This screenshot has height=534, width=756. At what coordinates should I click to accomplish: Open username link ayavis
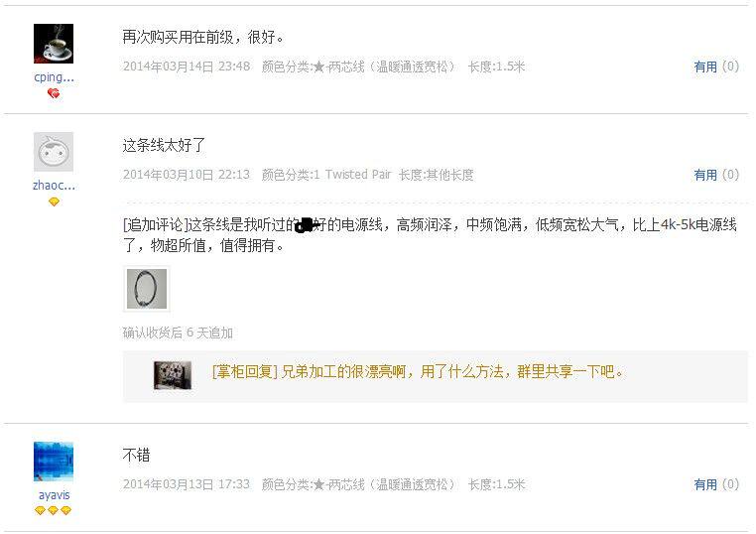(x=54, y=495)
